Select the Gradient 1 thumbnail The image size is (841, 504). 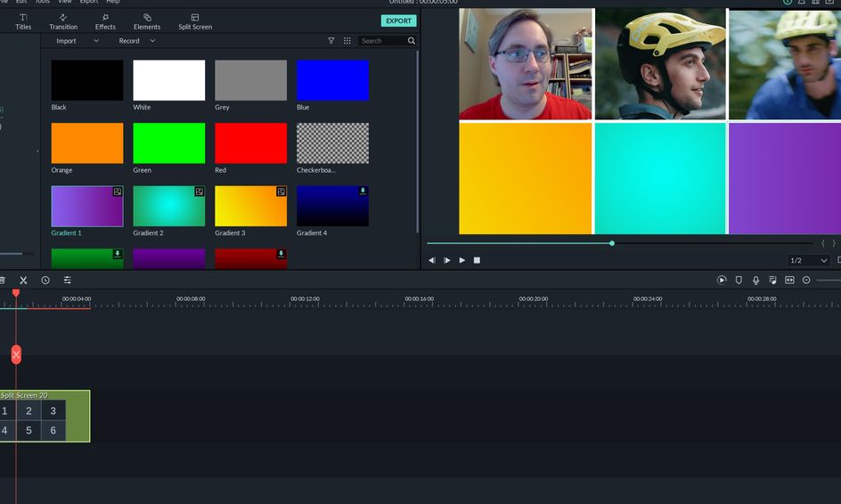pyautogui.click(x=87, y=206)
